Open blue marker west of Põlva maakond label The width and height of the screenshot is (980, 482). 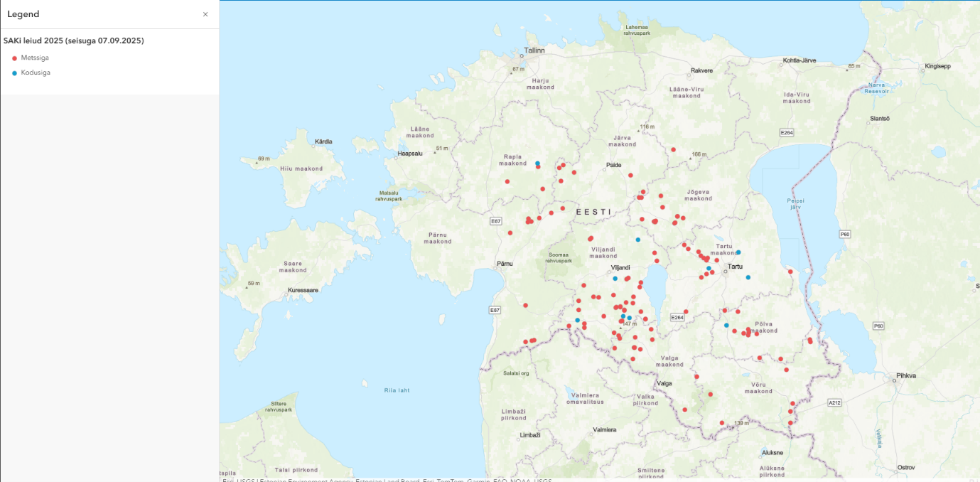point(726,325)
